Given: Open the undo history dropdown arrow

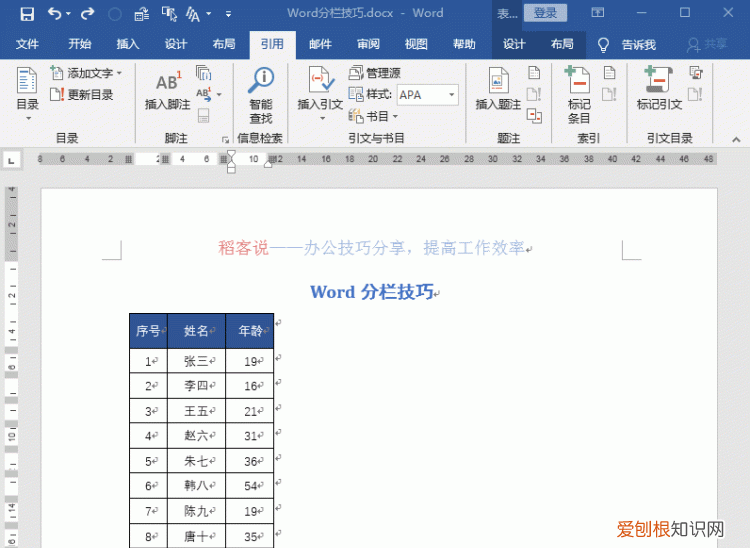Looking at the screenshot, I should tap(68, 14).
